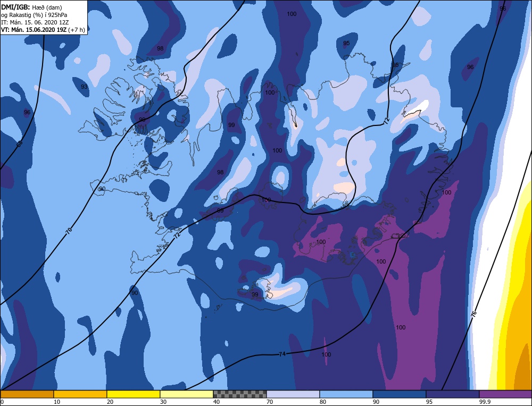The image size is (532, 406).
Task: Click the dark orange 0–10 legend swatch
Action: coord(27,394)
